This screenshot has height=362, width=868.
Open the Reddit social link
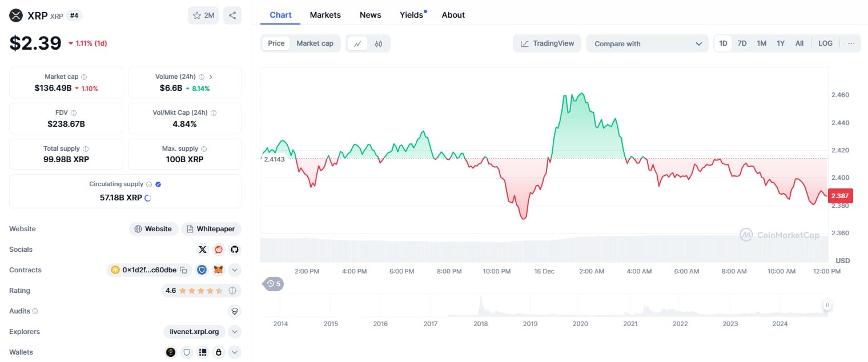219,250
